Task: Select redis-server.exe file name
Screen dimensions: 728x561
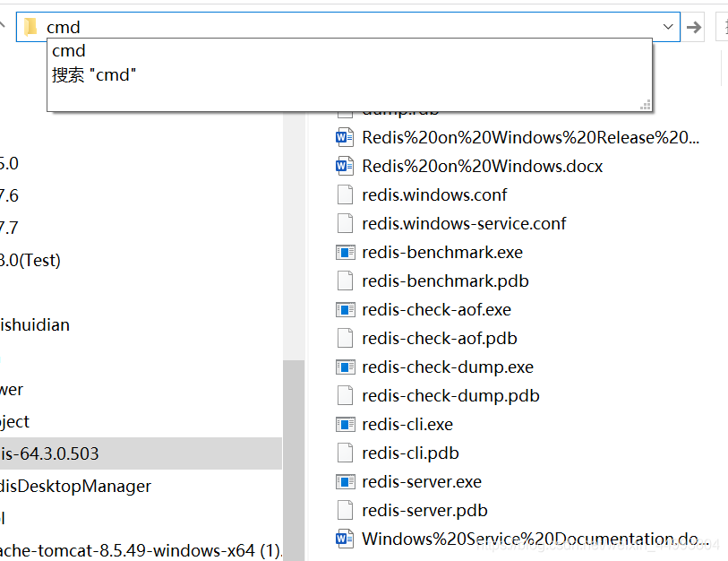Action: click(x=422, y=482)
